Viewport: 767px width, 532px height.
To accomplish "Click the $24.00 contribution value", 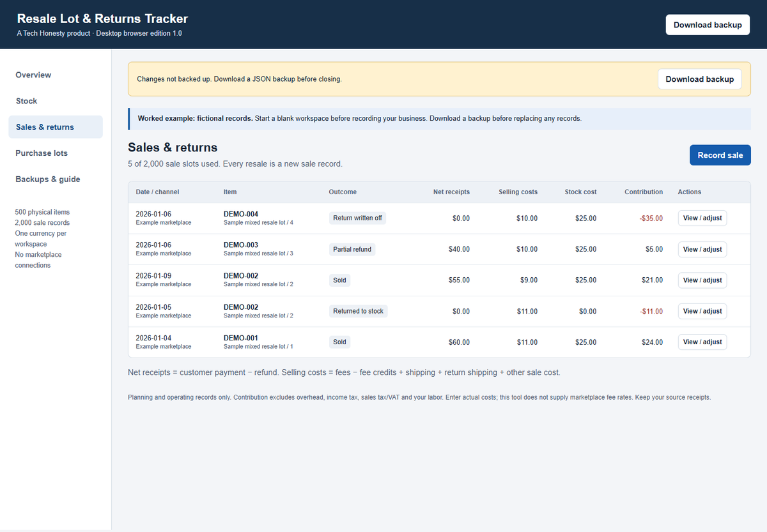I will 653,342.
